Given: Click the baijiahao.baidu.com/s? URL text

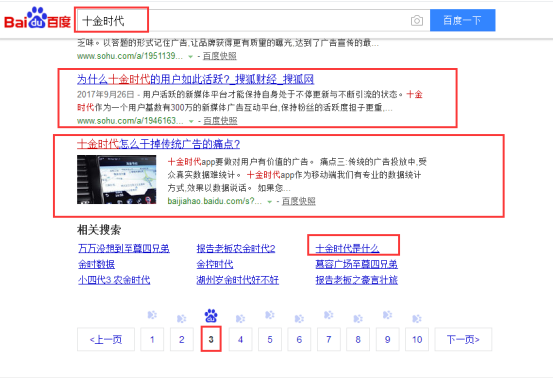Looking at the screenshot, I should click(214, 201).
